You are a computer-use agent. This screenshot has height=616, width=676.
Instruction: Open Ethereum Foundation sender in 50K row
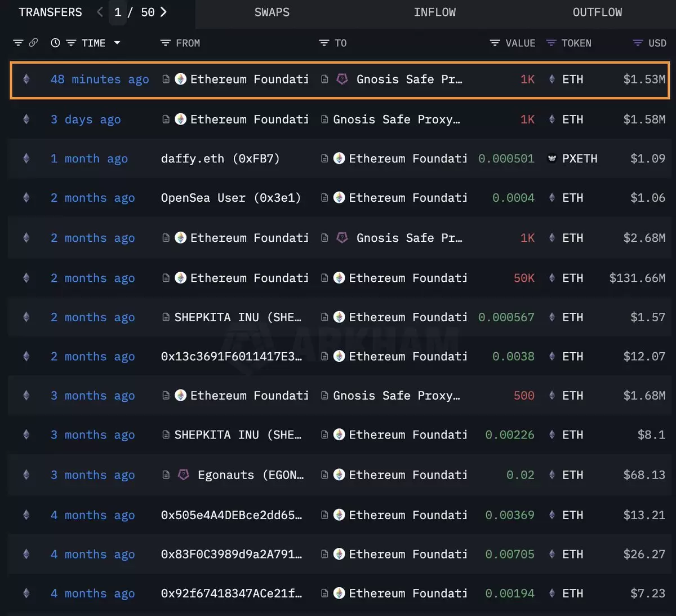[x=249, y=278]
